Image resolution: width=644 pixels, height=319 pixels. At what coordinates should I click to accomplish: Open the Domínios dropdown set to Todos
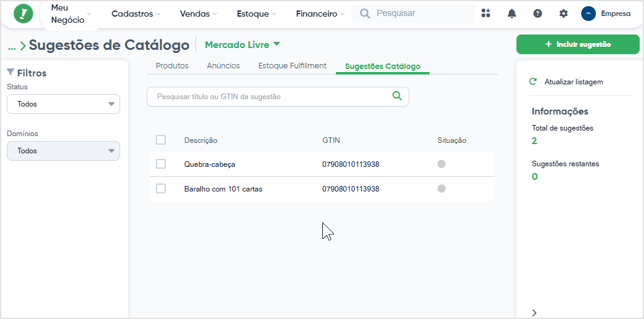(x=63, y=151)
